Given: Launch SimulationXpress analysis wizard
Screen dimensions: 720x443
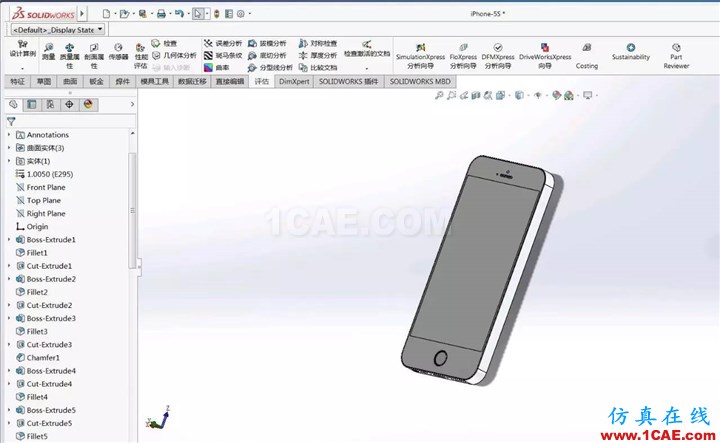Looking at the screenshot, I should tap(420, 56).
